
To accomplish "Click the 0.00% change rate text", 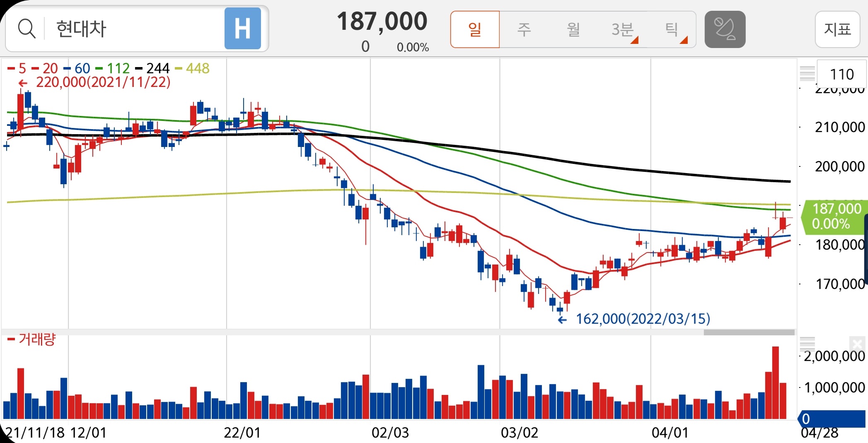I will (x=413, y=48).
